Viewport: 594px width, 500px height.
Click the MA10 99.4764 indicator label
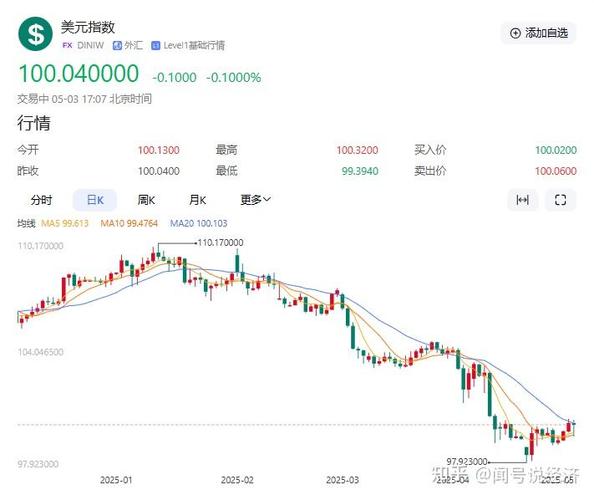pyautogui.click(x=129, y=223)
